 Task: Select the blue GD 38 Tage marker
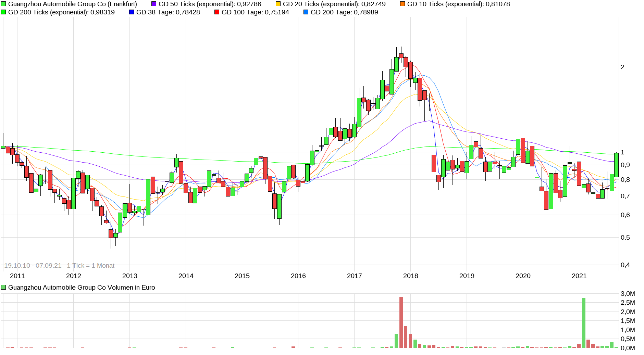pos(131,12)
